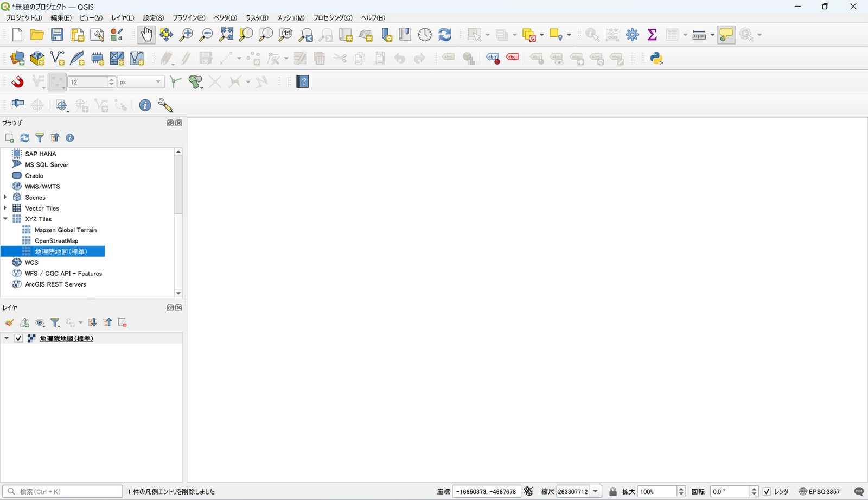Image resolution: width=868 pixels, height=500 pixels.
Task: Open the Processing Toolbox gear icon
Action: (632, 35)
